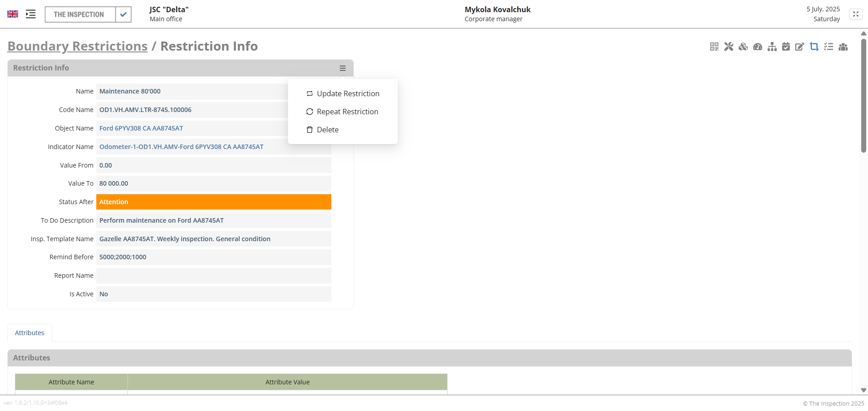Select the blue crop boundary icon
868x411 pixels.
814,47
